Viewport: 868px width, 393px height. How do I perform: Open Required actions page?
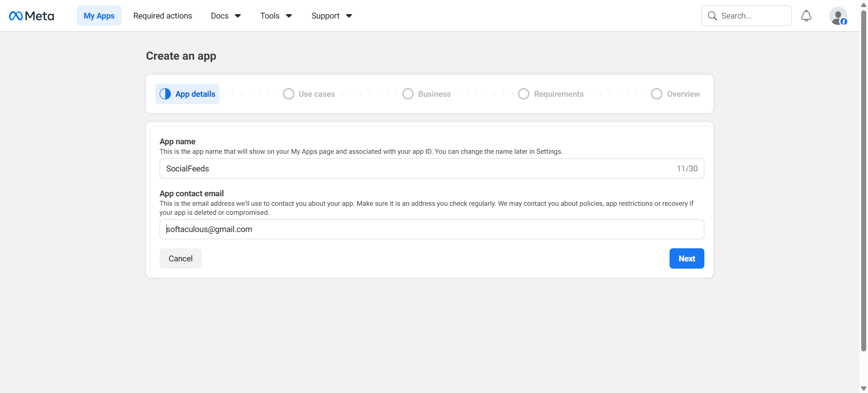pos(163,16)
